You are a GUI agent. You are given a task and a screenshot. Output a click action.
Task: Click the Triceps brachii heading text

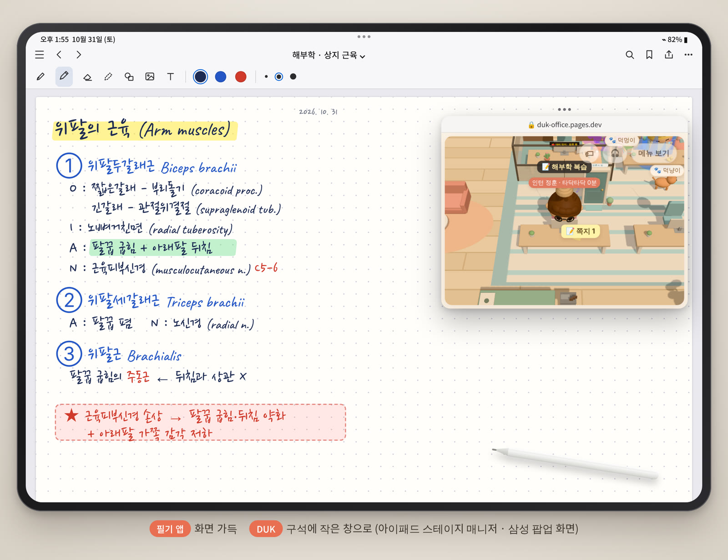click(x=205, y=303)
